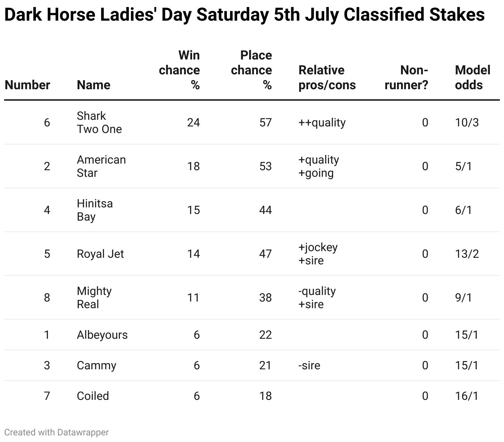Click the 16/1 model odds value
The image size is (504, 442).
[467, 396]
